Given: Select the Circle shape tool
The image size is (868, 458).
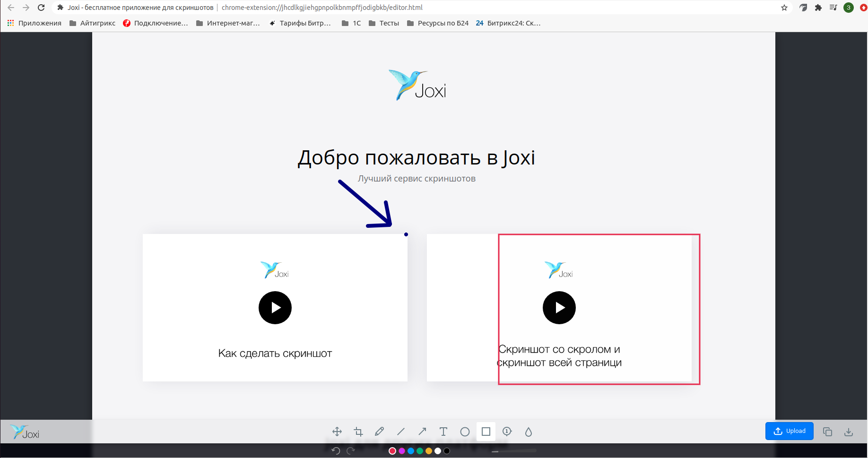Looking at the screenshot, I should [465, 432].
